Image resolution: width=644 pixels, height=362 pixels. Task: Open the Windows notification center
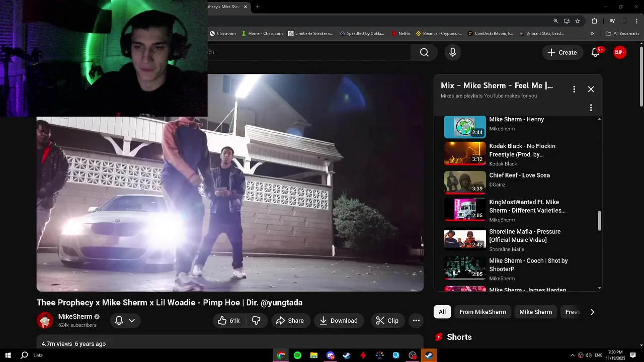pos(633,355)
